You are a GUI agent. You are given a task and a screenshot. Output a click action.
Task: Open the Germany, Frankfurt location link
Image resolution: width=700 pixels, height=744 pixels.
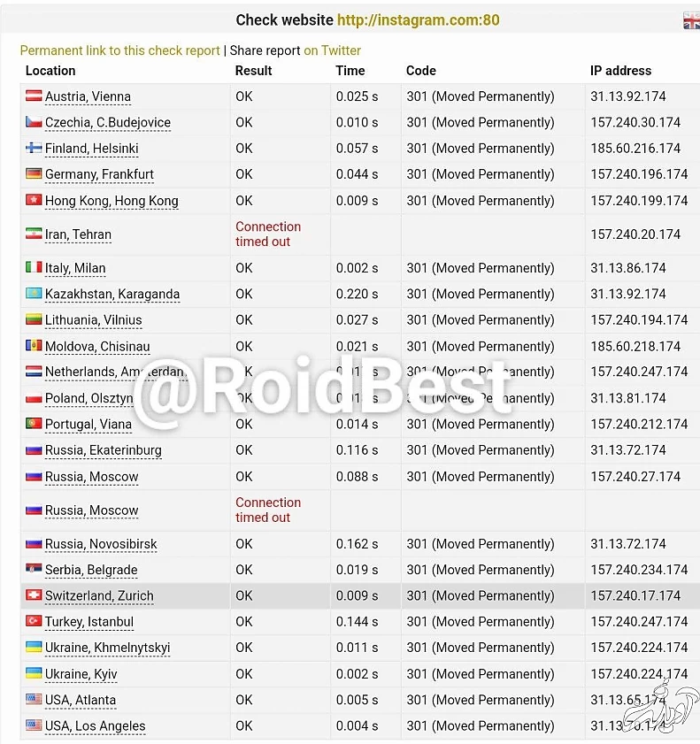click(x=99, y=174)
